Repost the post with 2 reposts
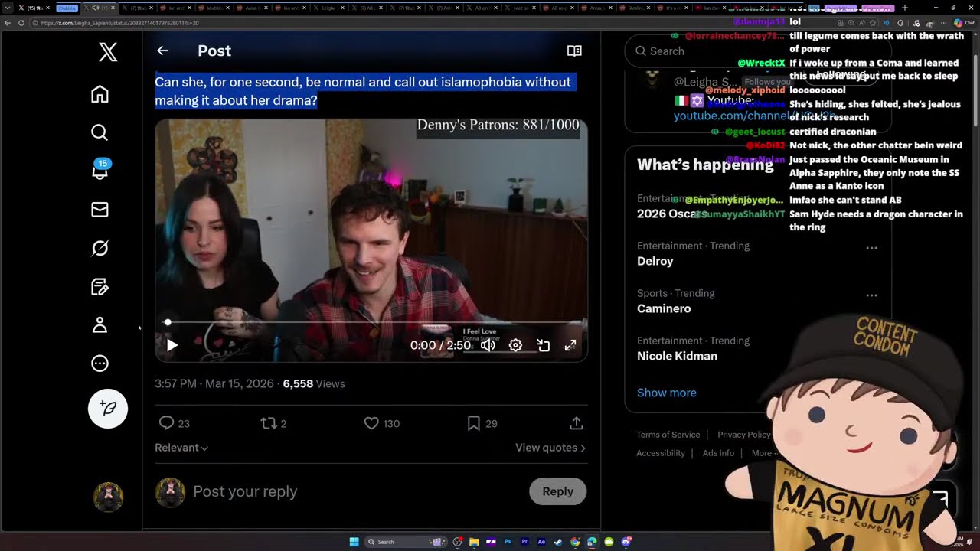The image size is (980, 551). 273,423
